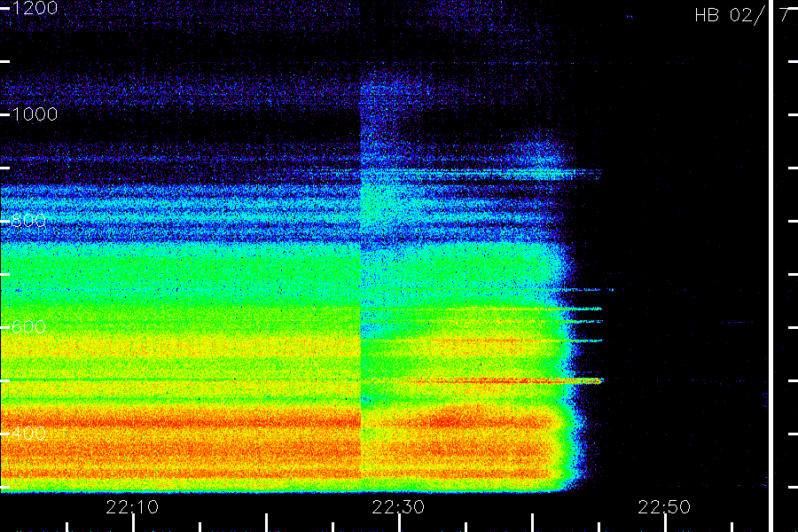Click the 1200 frequency axis label
Viewport: 798px width, 532px height.
[34, 8]
